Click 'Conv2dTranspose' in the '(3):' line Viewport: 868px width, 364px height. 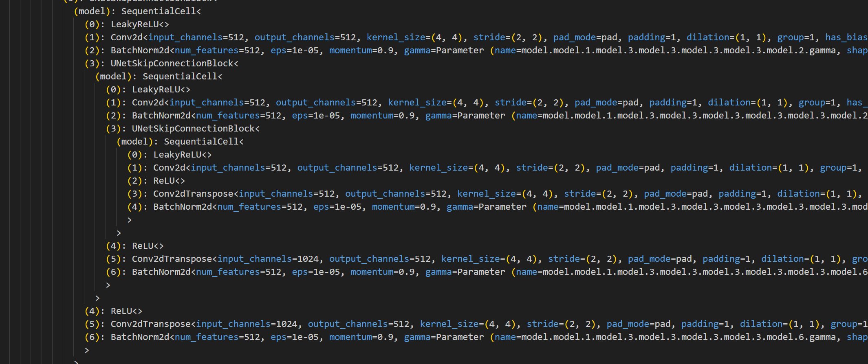click(x=193, y=193)
